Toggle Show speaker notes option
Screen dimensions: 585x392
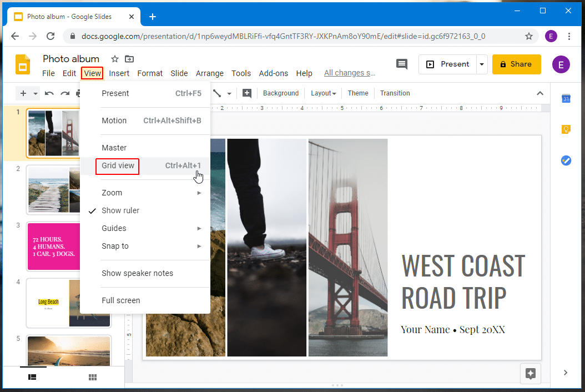click(137, 273)
